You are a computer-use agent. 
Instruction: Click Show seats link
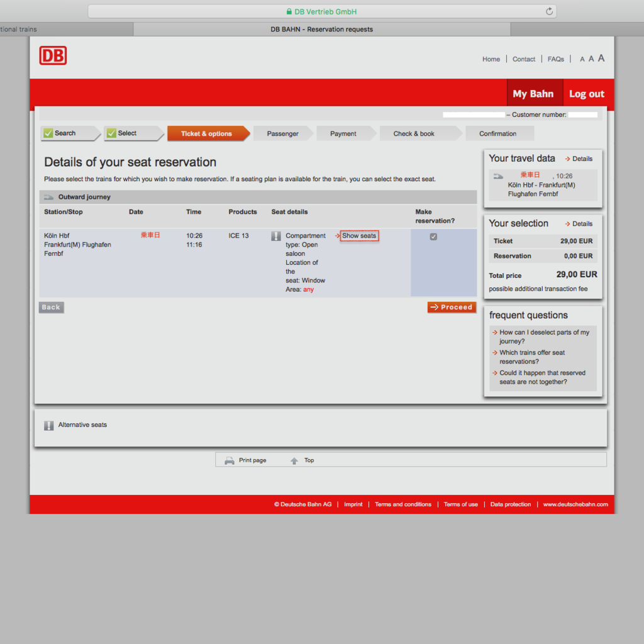[359, 236]
